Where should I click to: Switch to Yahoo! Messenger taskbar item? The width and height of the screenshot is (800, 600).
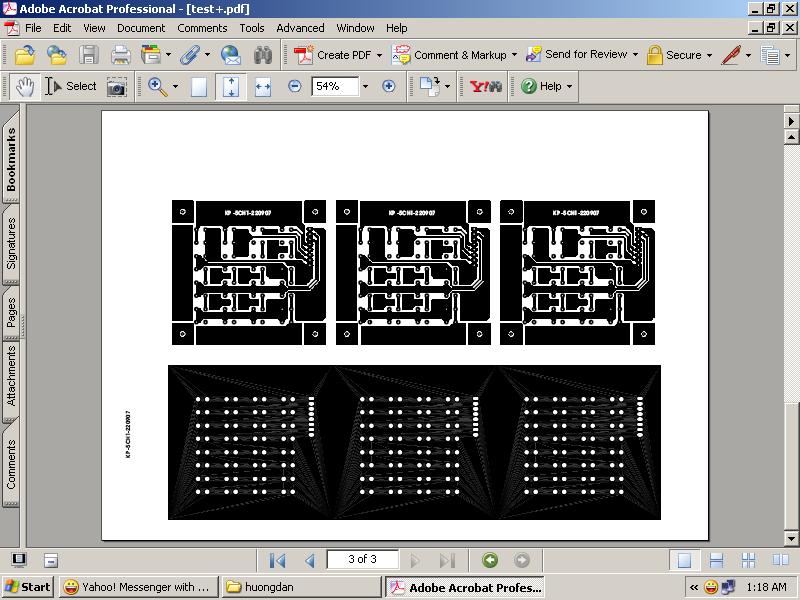pos(138,587)
